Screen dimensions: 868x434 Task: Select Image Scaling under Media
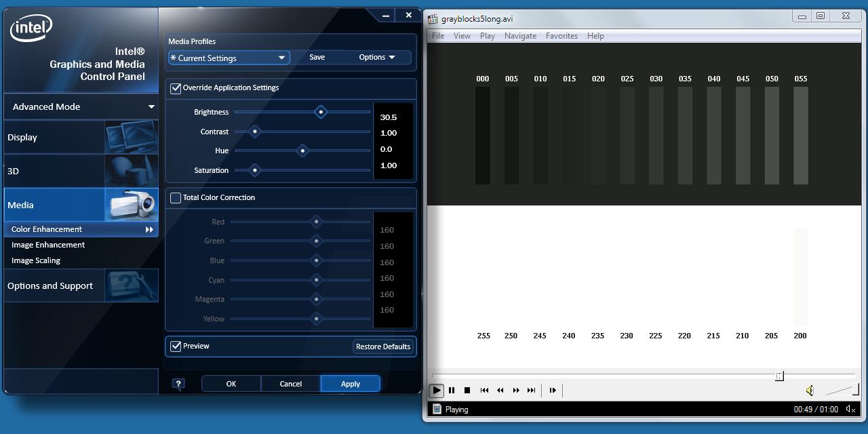36,260
